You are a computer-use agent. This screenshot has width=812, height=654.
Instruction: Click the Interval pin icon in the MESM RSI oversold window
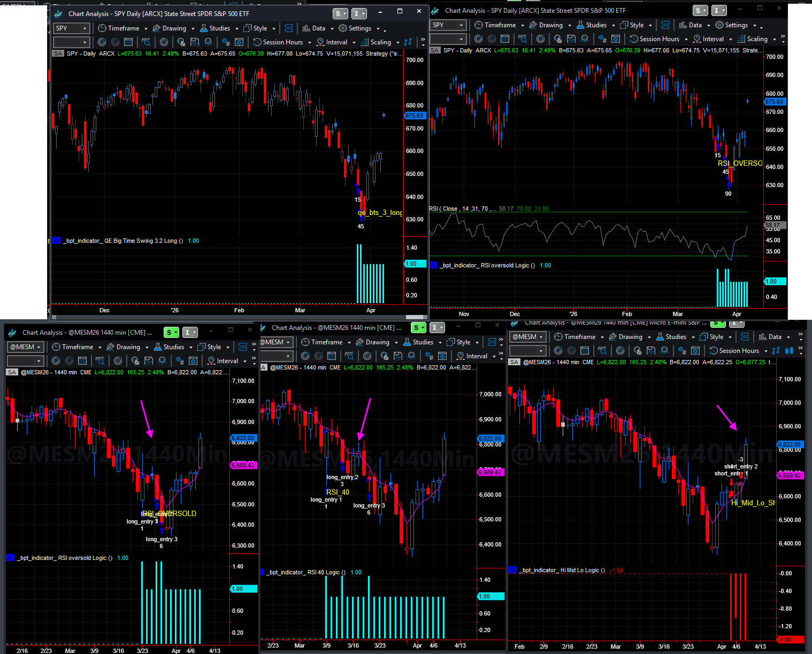point(211,361)
